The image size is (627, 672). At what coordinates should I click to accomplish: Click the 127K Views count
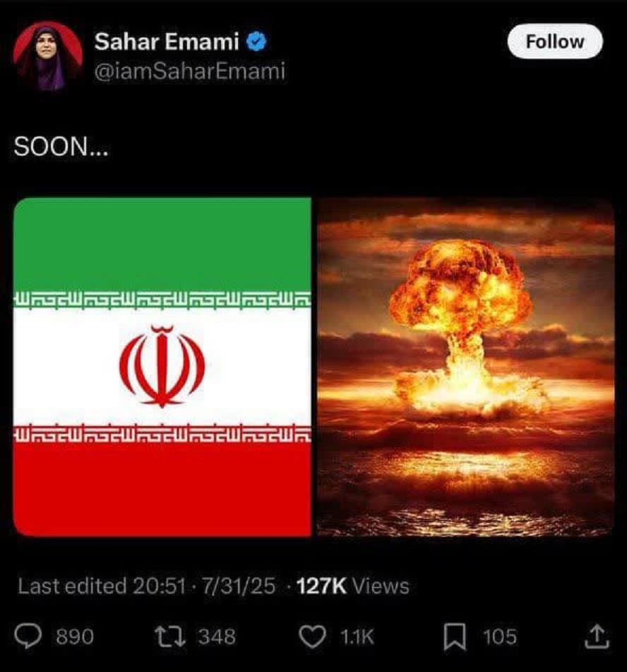click(x=352, y=586)
